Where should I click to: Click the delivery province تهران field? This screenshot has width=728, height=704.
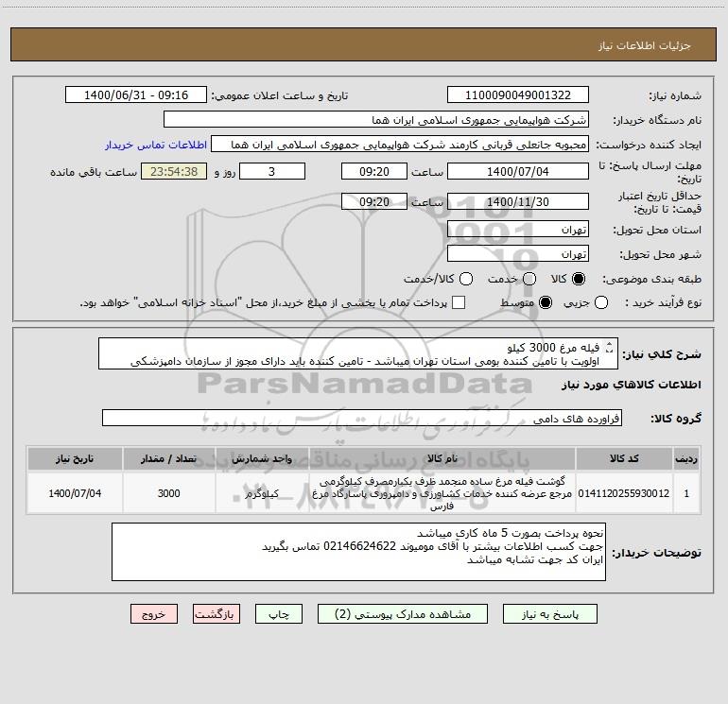coord(518,230)
